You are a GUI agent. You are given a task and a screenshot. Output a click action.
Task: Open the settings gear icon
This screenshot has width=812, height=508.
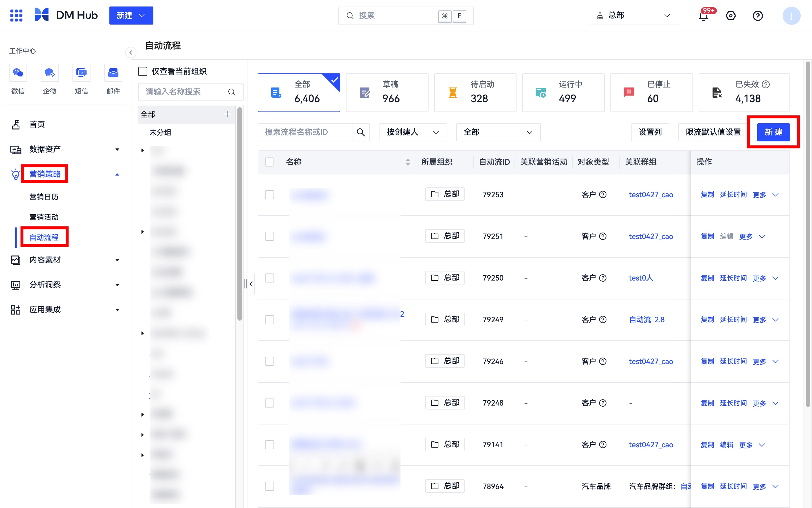[731, 16]
